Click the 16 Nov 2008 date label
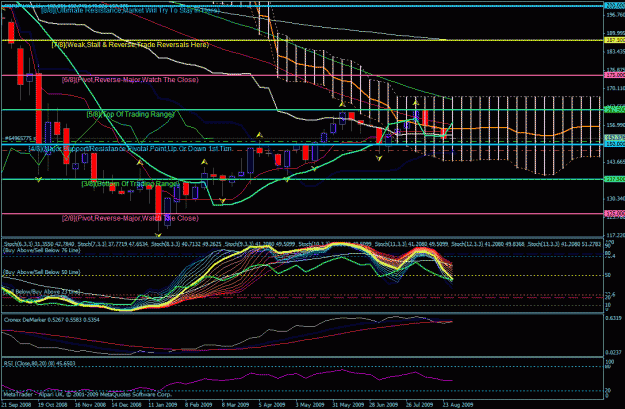This screenshot has height=409, width=625. point(90,405)
